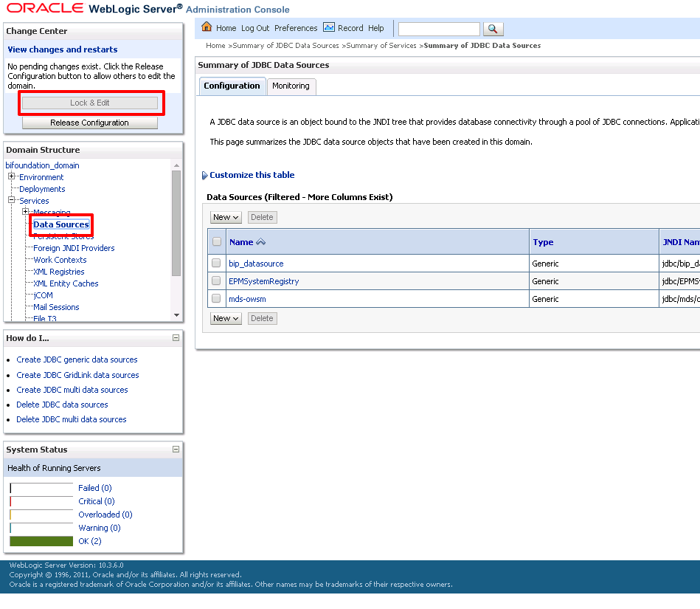The image size is (700, 609).
Task: Click the Release Configuration button
Action: pyautogui.click(x=90, y=123)
